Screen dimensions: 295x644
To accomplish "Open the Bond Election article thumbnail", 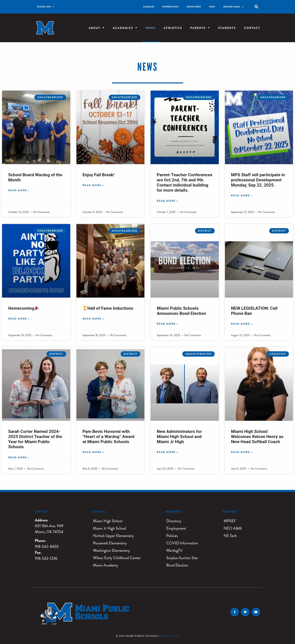I will [185, 261].
